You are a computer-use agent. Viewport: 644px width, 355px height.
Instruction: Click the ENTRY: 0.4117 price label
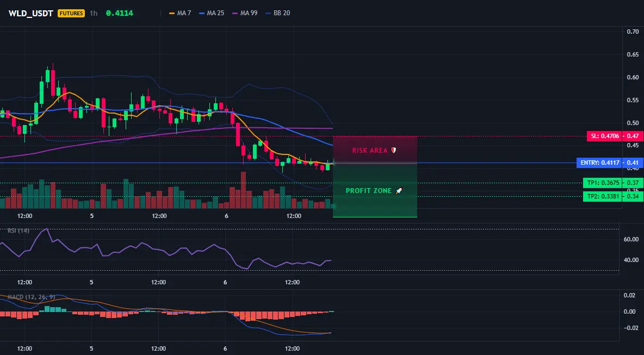(599, 163)
